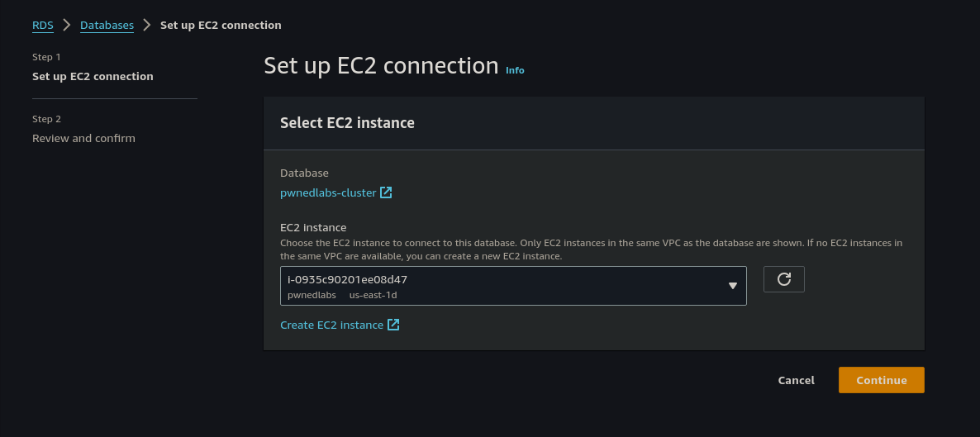This screenshot has height=437, width=980.
Task: Click external link icon beside Create EC2 instance
Action: pyautogui.click(x=393, y=325)
